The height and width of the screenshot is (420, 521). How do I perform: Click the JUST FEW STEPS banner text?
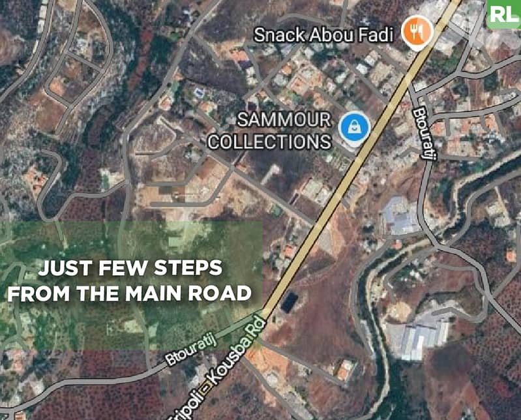(x=130, y=267)
